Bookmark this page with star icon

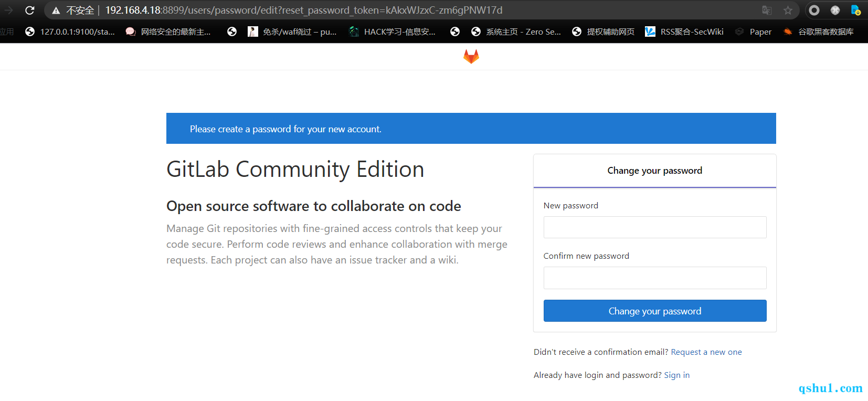(788, 10)
